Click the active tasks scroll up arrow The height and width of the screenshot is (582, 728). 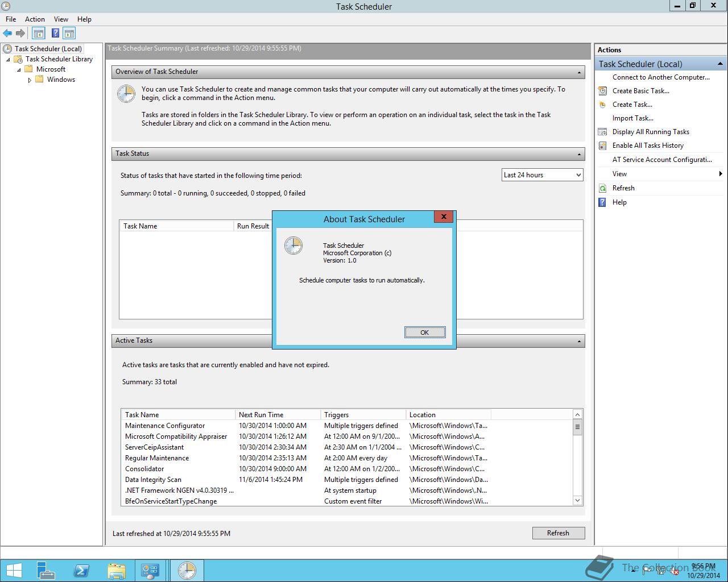[577, 414]
